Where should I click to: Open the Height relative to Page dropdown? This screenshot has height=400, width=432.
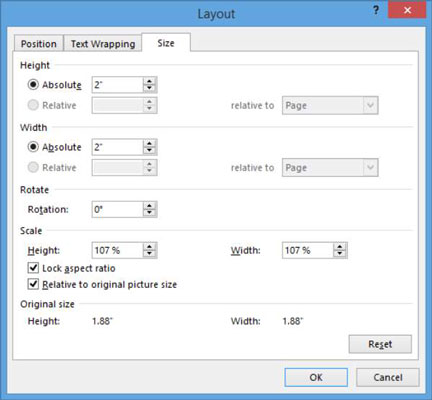pyautogui.click(x=330, y=105)
